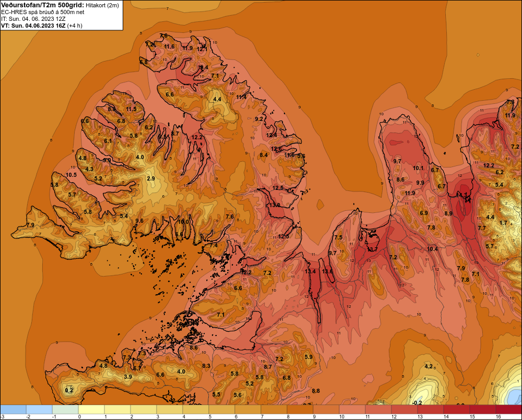Click the 8.9 temperature value
The height and width of the screenshot is (420, 522).
tap(448, 213)
